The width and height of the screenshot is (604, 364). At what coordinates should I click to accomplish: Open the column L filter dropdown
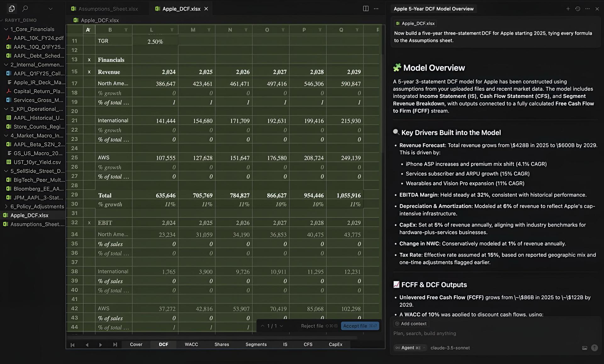pos(172,30)
